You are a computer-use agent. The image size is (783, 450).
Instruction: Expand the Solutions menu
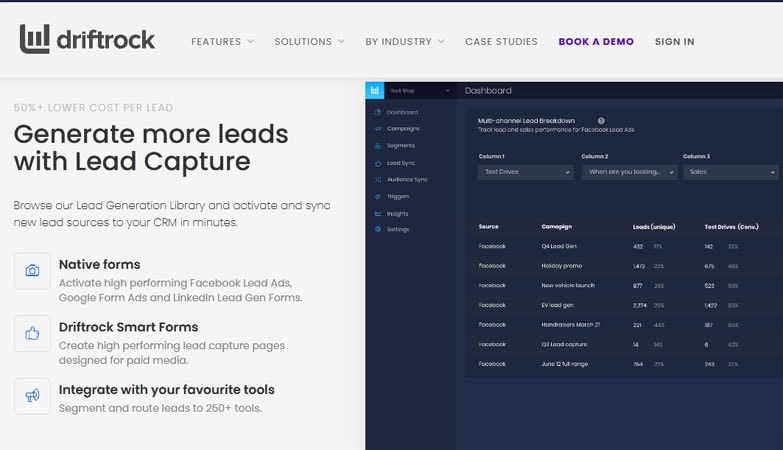309,42
